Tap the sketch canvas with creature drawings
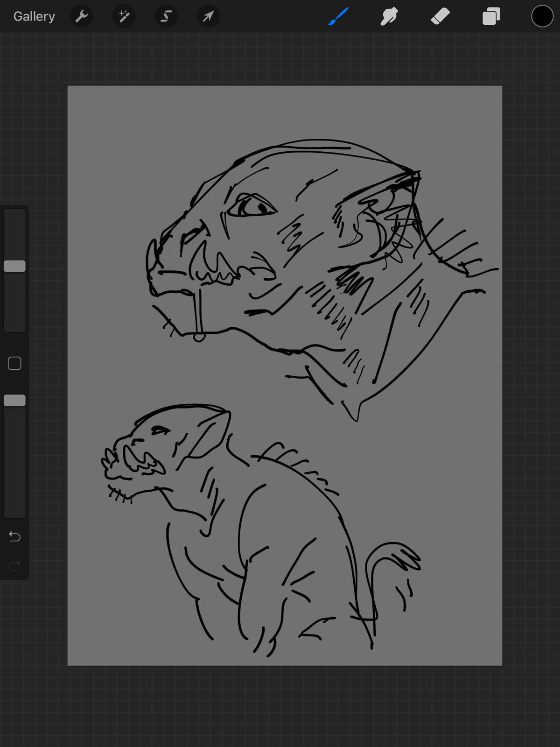The width and height of the screenshot is (560, 747). click(x=285, y=375)
